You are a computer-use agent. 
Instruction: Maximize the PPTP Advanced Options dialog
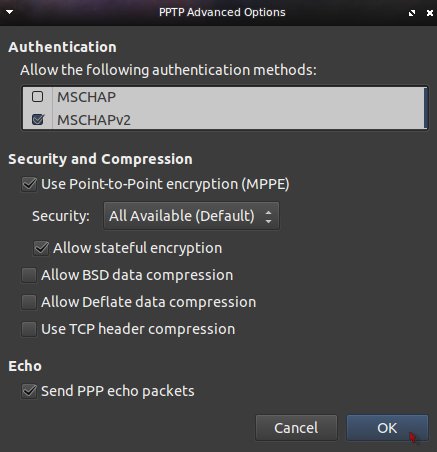tap(412, 13)
